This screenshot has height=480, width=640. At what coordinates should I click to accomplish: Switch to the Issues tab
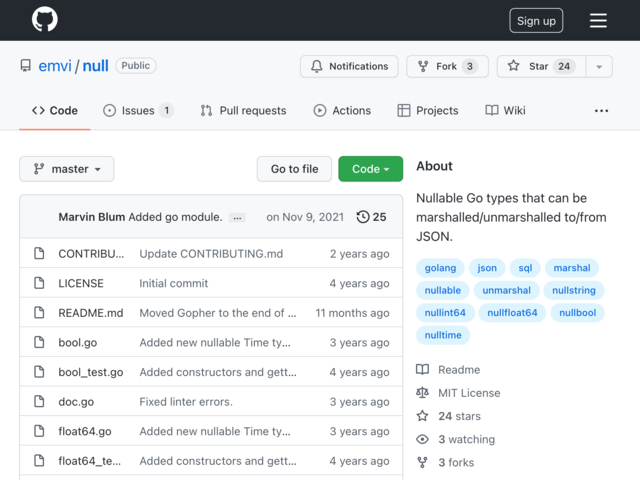tap(138, 111)
